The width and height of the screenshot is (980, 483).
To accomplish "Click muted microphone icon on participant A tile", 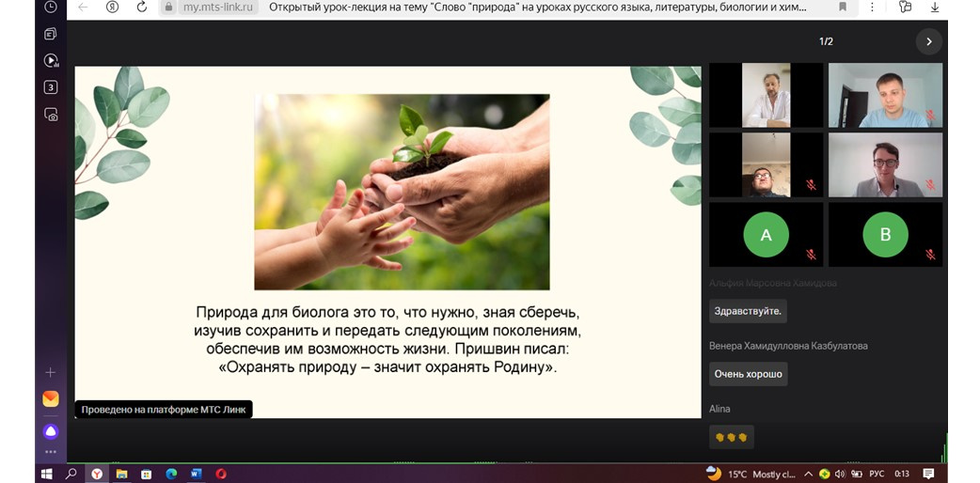I will (x=811, y=255).
